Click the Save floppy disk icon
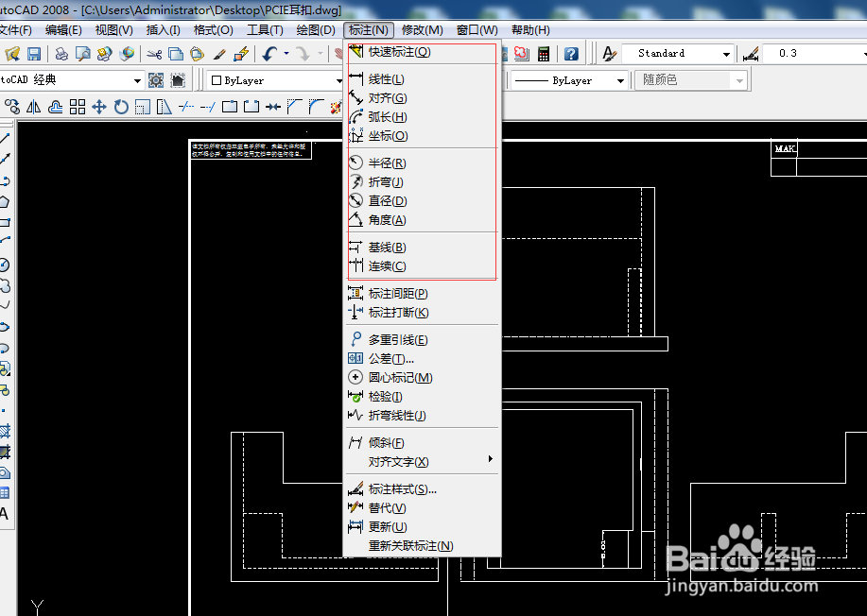The image size is (867, 616). pyautogui.click(x=34, y=54)
